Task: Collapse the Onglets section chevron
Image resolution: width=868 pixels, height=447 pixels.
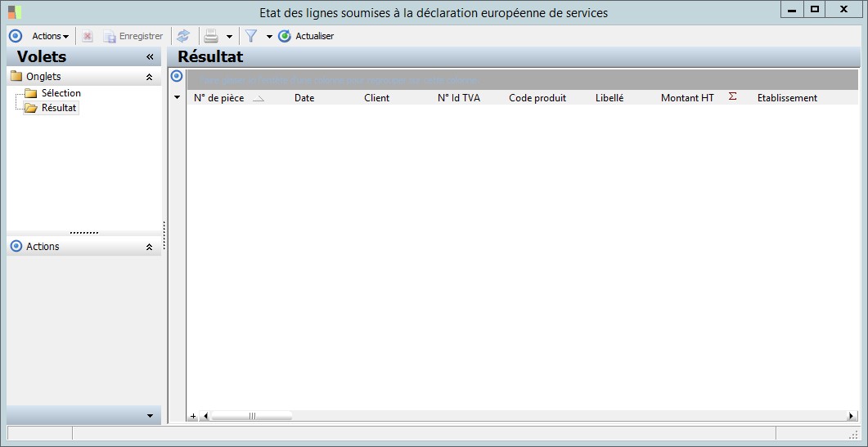Action: (x=149, y=77)
